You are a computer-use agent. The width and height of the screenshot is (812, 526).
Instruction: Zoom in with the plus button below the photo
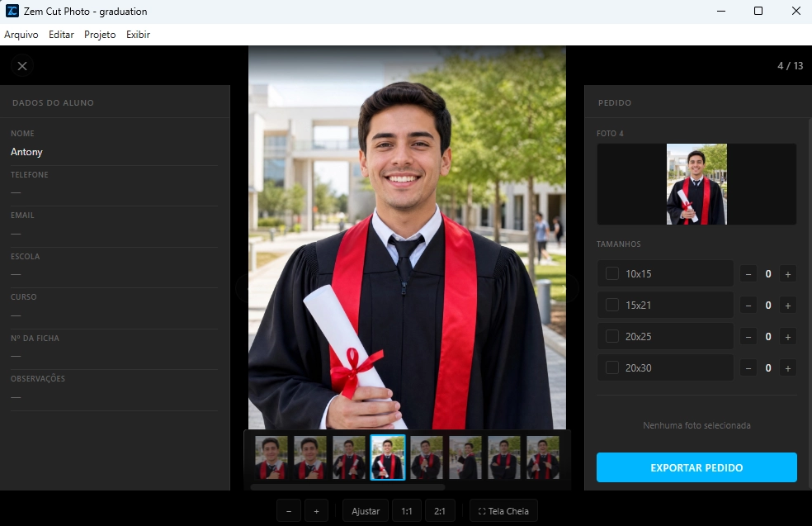tap(316, 511)
